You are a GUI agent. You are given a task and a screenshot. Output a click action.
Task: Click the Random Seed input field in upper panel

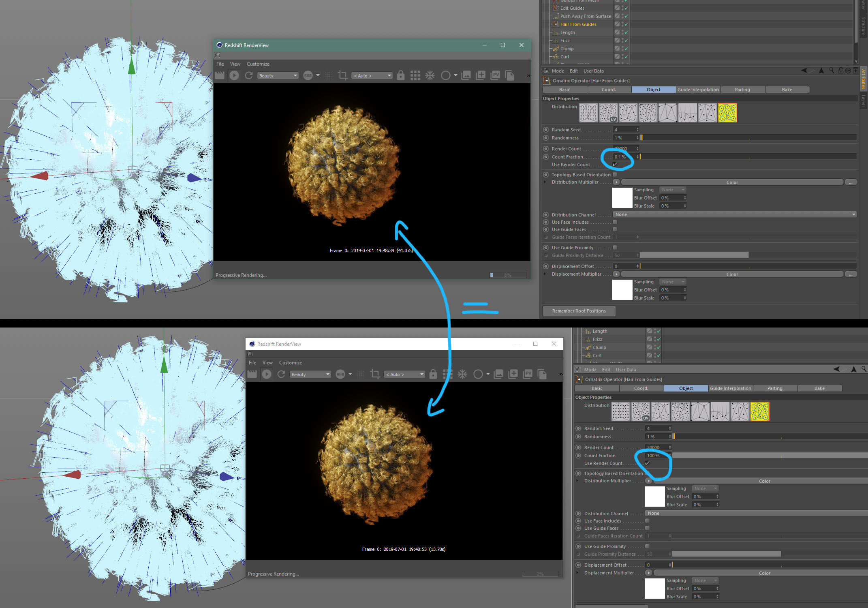[x=624, y=130]
